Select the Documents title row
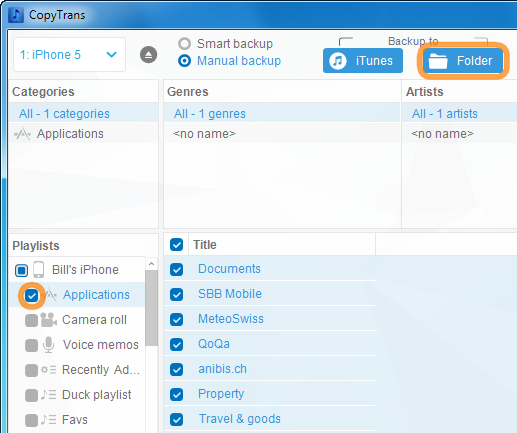517x433 pixels. (x=270, y=269)
